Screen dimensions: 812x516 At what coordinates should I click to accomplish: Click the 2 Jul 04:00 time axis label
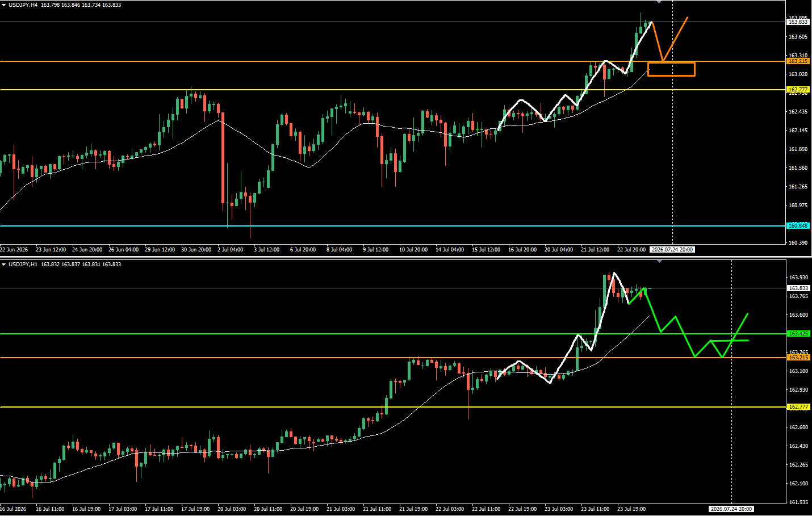[x=231, y=250]
